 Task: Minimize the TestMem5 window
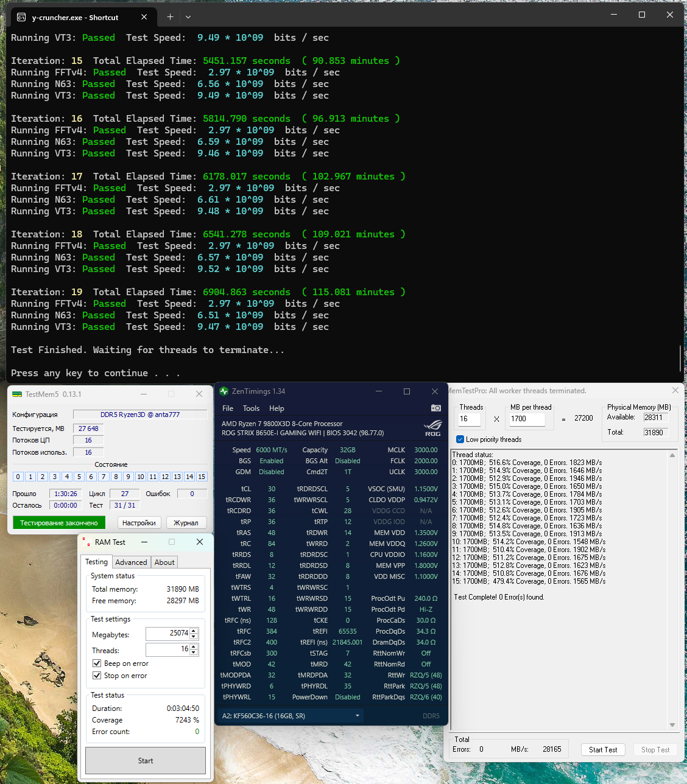[x=144, y=394]
